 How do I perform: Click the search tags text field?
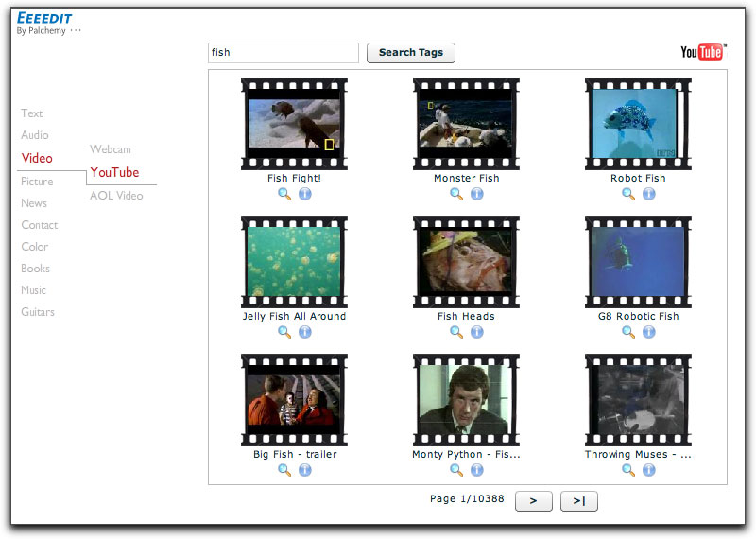click(283, 53)
